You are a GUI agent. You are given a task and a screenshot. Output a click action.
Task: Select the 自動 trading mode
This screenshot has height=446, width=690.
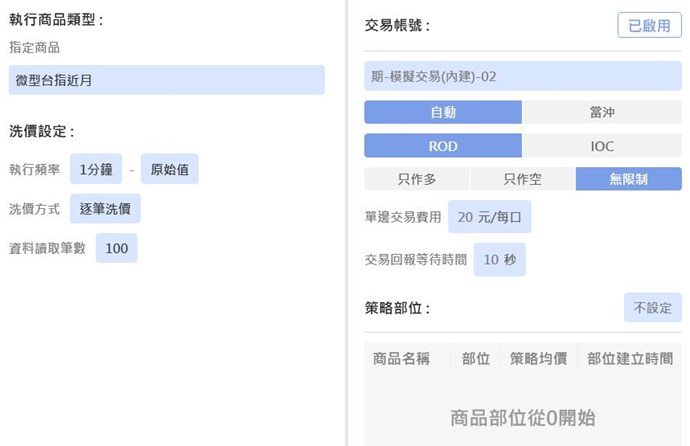point(442,113)
